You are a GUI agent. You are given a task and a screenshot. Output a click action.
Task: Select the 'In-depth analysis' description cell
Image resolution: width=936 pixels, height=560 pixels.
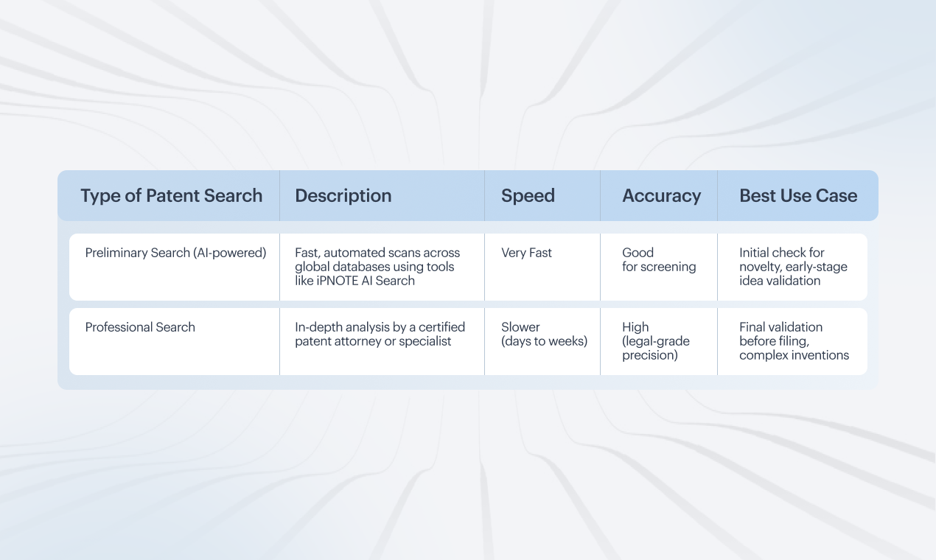380,334
